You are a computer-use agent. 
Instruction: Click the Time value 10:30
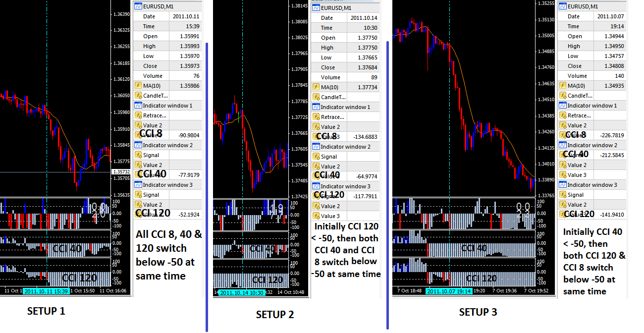370,28
